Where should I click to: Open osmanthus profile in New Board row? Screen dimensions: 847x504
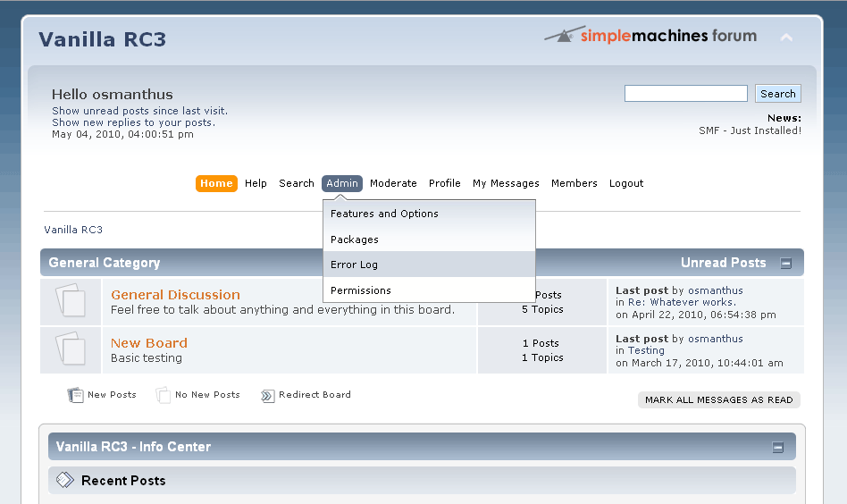[x=715, y=339]
